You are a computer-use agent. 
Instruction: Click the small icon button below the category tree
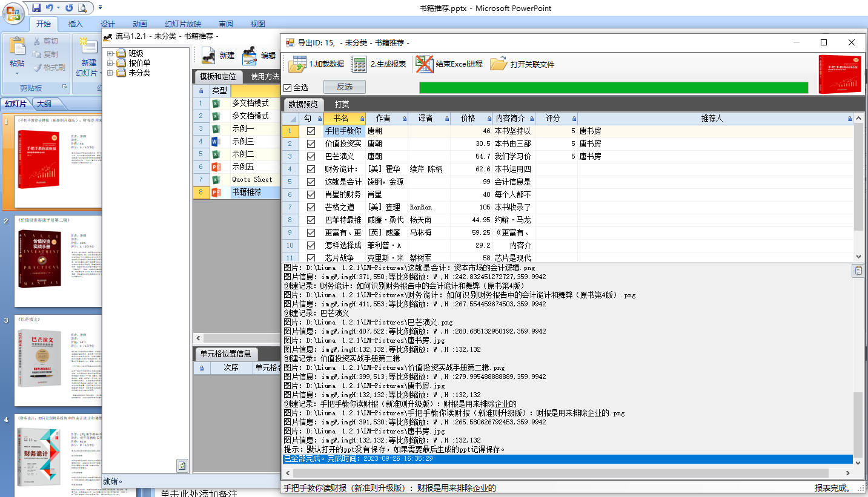182,466
